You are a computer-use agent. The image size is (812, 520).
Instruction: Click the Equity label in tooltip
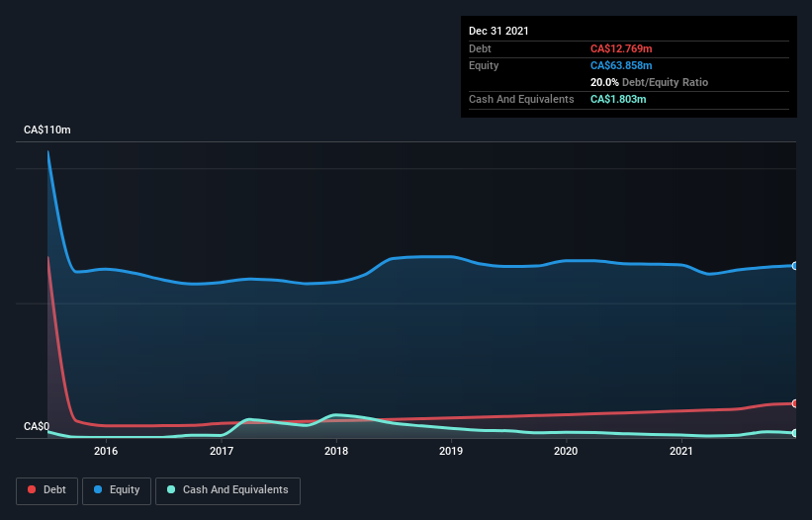click(x=484, y=65)
